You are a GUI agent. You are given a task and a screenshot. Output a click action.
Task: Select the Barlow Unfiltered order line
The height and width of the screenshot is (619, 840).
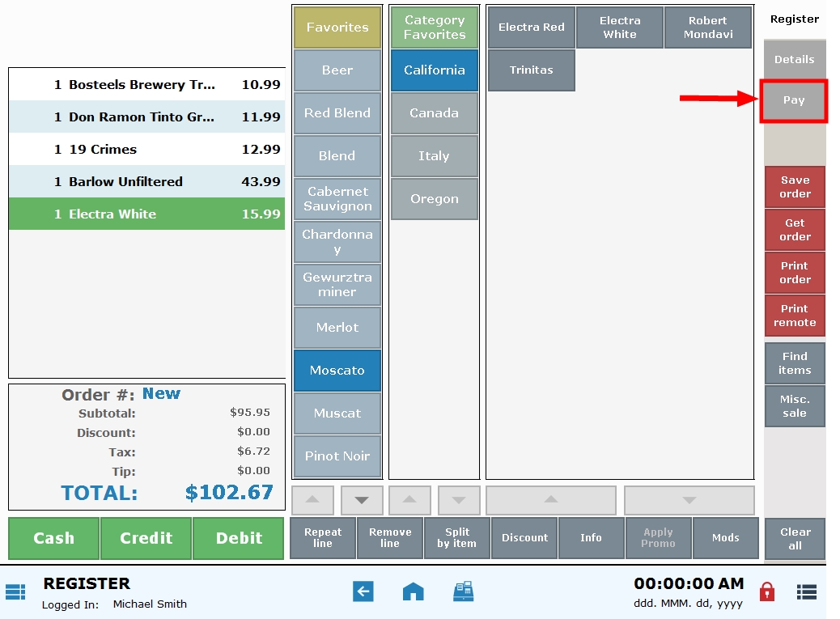(146, 181)
